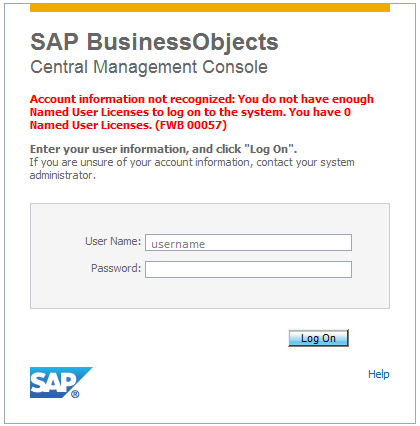Viewport: 420px width, 426px height.
Task: Open the Help link
Action: pos(379,374)
